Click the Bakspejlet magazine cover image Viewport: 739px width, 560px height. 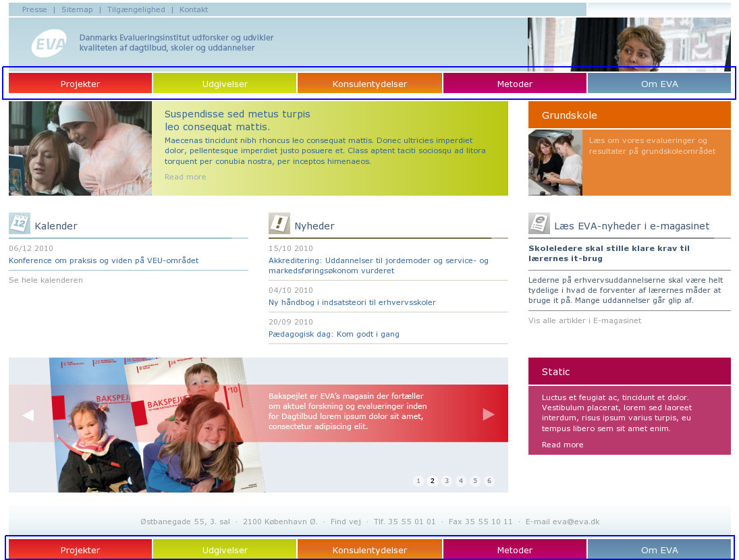[x=158, y=425]
